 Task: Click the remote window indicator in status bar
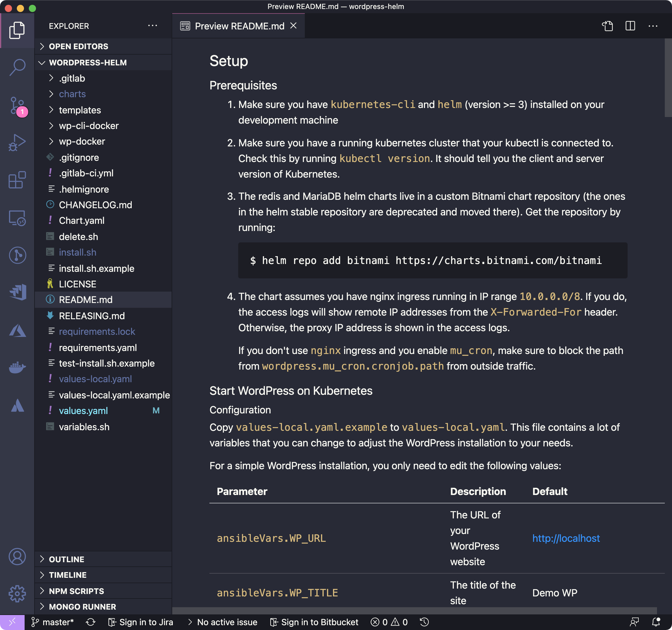pos(12,622)
